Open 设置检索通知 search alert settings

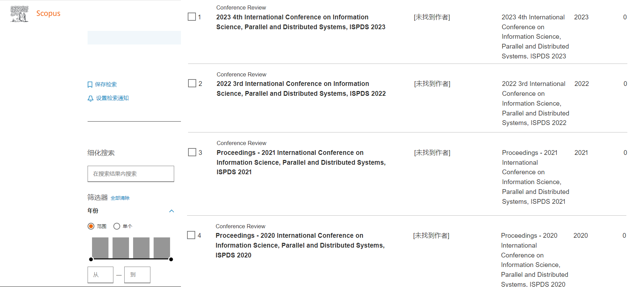click(112, 98)
